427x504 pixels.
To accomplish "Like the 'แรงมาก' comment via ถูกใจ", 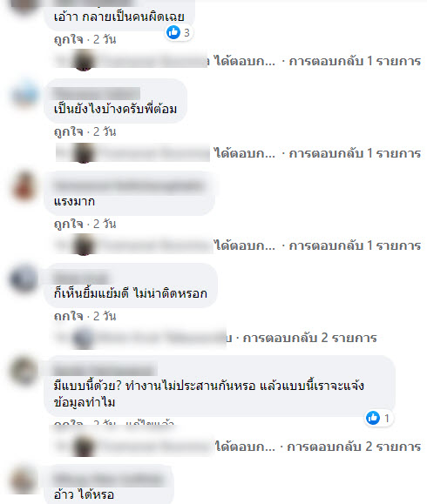I will pos(69,224).
